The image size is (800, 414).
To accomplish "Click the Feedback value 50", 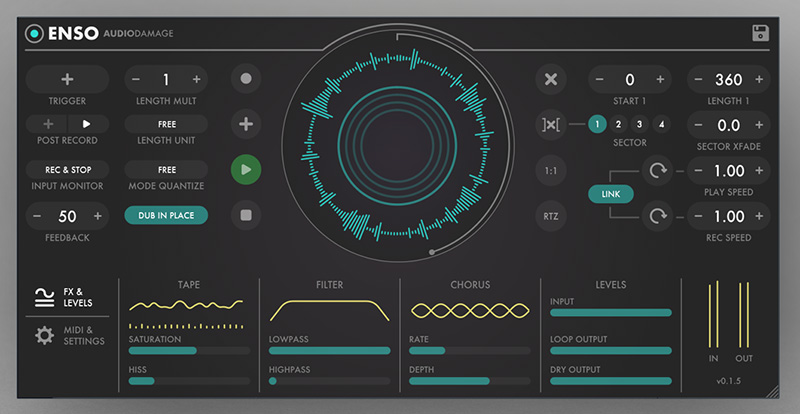I will [67, 216].
